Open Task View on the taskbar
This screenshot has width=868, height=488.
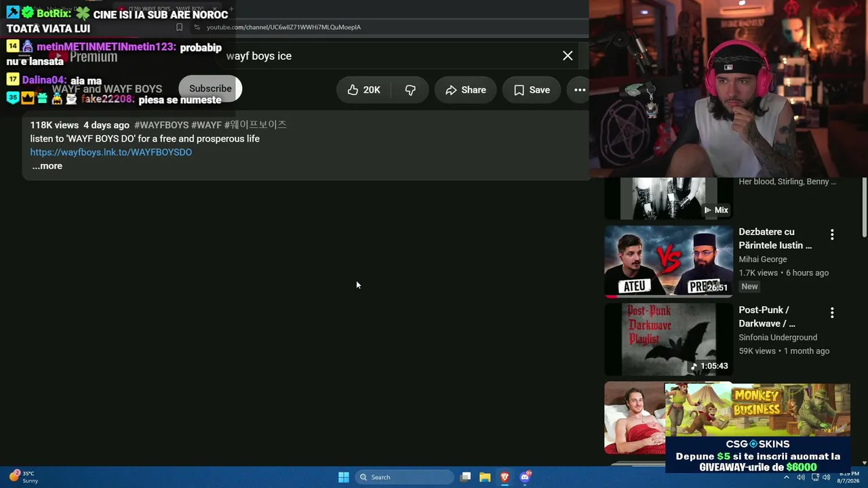coord(465,477)
